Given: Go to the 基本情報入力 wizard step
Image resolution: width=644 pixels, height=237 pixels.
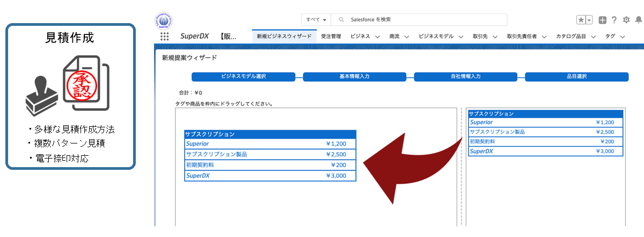Looking at the screenshot, I should point(354,76).
